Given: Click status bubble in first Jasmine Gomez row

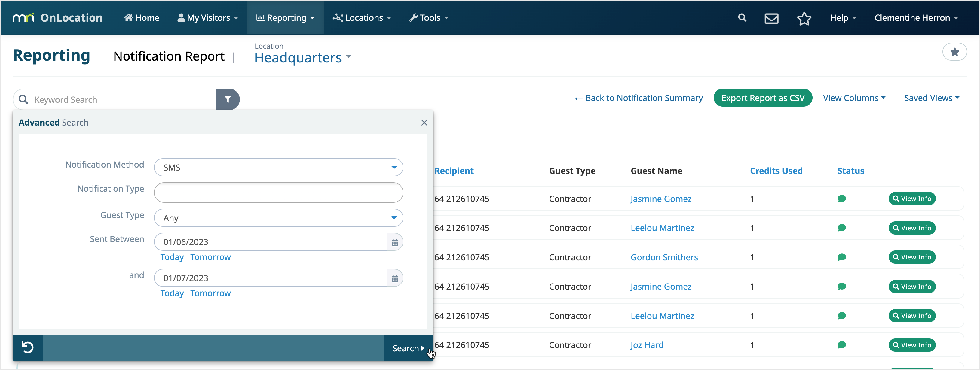Looking at the screenshot, I should click(x=841, y=199).
